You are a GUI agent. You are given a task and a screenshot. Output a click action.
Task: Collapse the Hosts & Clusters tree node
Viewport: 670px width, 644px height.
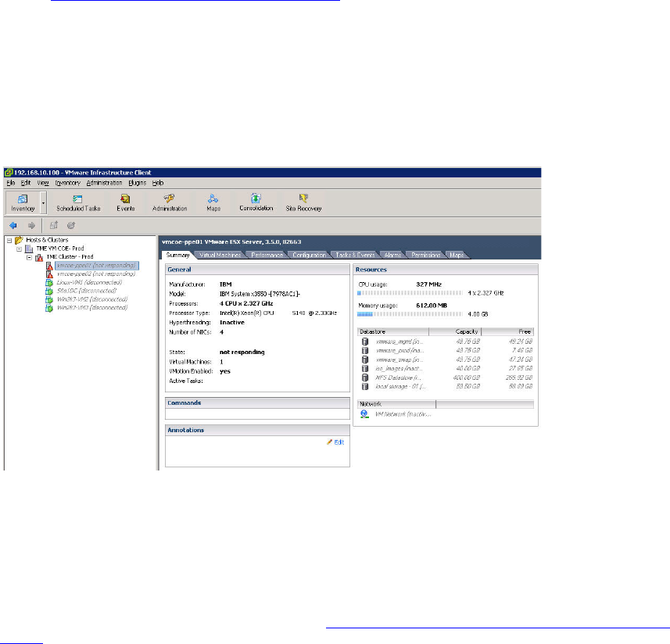click(9, 240)
